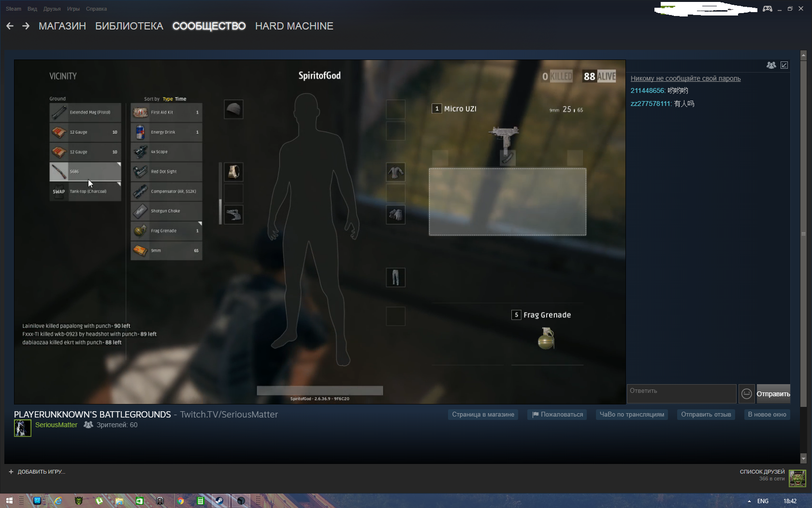Switch to the МАГАЗИН tab

pos(62,26)
